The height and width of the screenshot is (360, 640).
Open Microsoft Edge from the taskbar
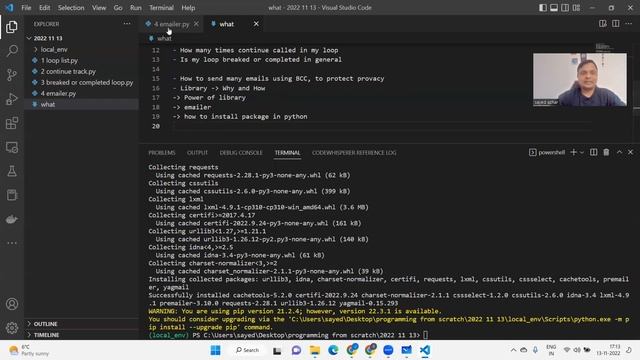(x=333, y=350)
